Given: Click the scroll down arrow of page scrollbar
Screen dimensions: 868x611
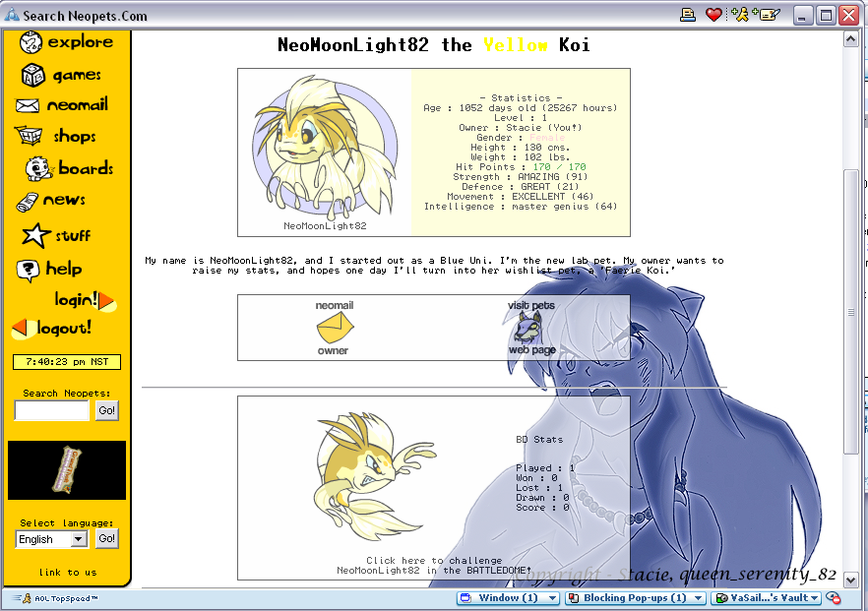Looking at the screenshot, I should point(850,580).
